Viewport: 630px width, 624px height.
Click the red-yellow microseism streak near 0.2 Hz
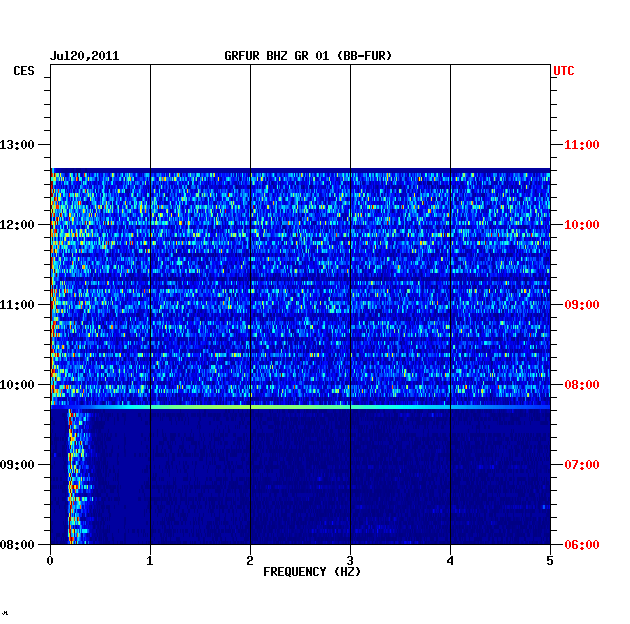click(x=72, y=477)
